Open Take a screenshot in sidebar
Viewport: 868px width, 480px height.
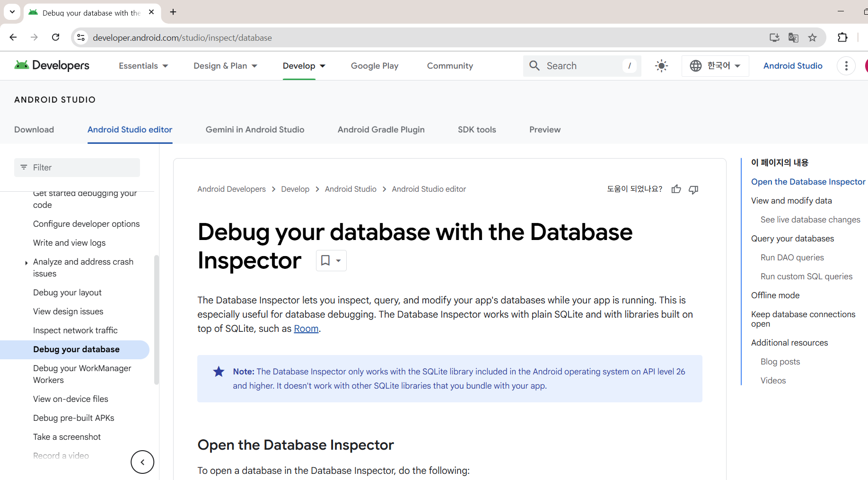point(67,437)
